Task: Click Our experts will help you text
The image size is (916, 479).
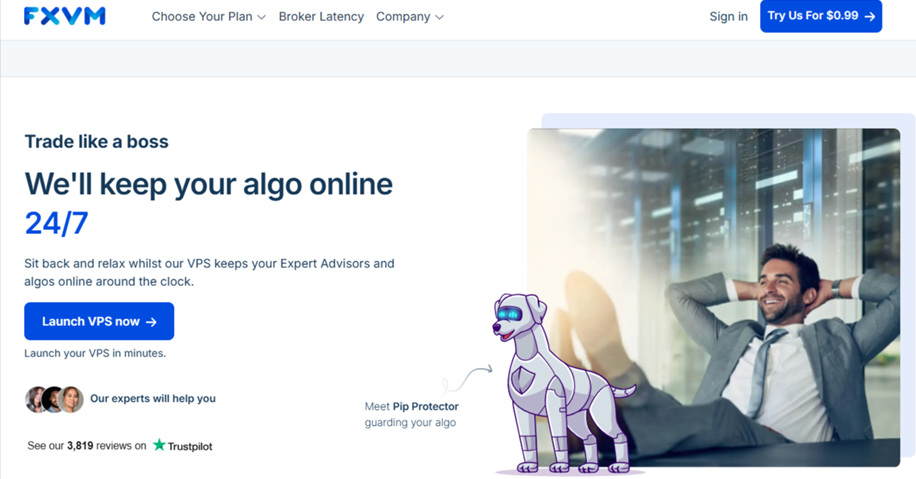Action: click(152, 398)
